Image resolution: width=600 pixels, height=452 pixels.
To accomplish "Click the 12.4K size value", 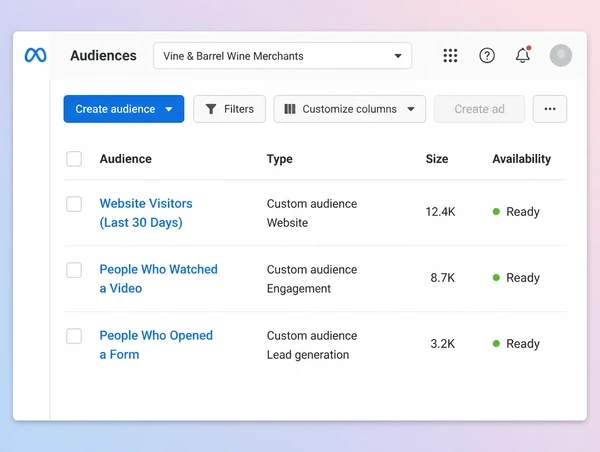I will (440, 212).
